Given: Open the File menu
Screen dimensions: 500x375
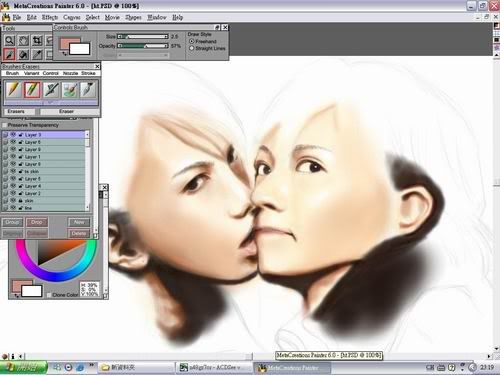Looking at the screenshot, I should (17, 17).
